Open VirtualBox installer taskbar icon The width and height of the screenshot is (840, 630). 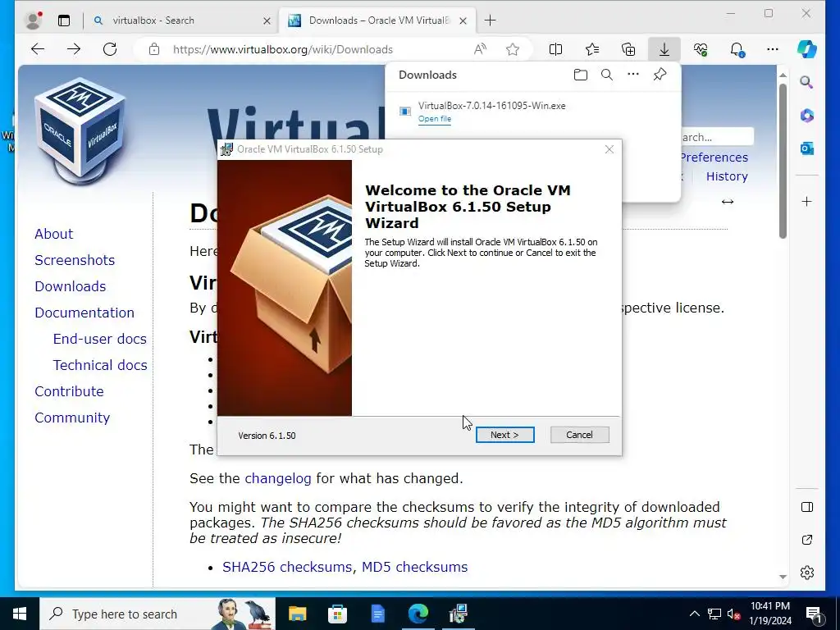(x=459, y=614)
